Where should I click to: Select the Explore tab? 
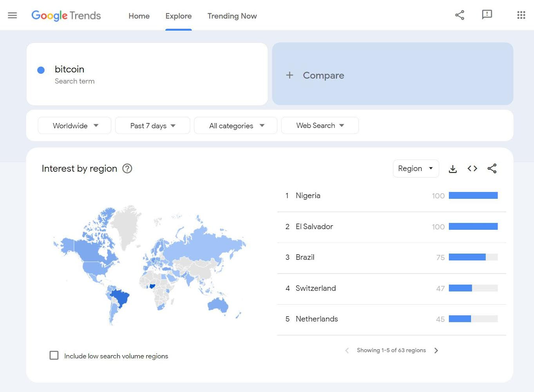click(x=179, y=16)
